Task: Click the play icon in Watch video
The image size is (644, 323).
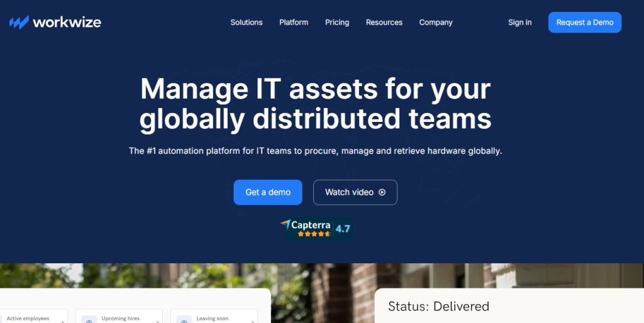Action: pos(382,192)
